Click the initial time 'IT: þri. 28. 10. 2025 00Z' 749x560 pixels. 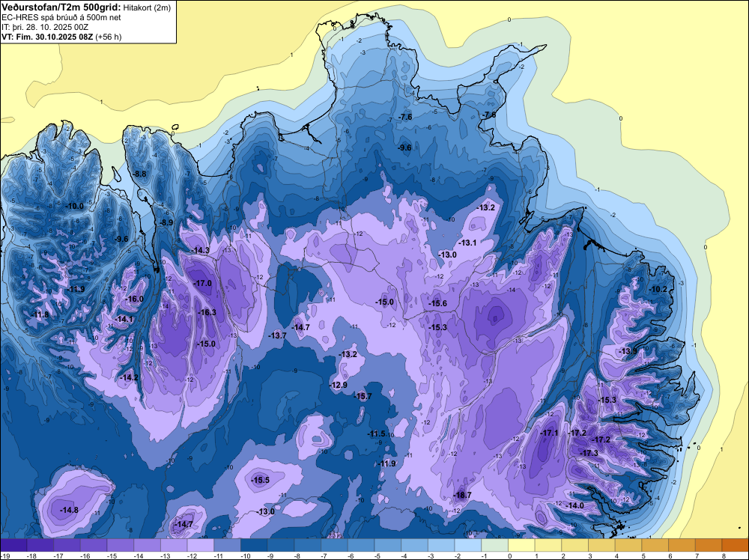[x=45, y=27]
